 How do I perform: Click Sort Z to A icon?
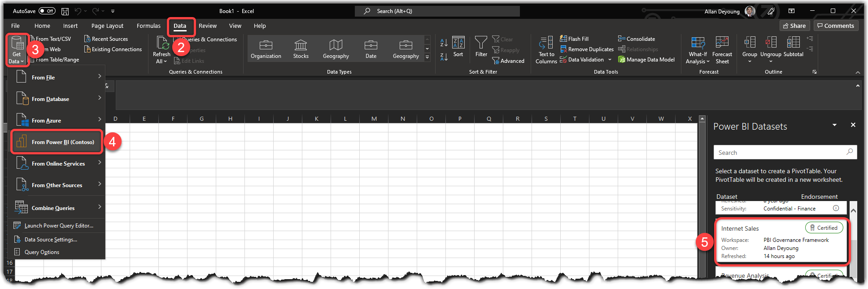444,57
